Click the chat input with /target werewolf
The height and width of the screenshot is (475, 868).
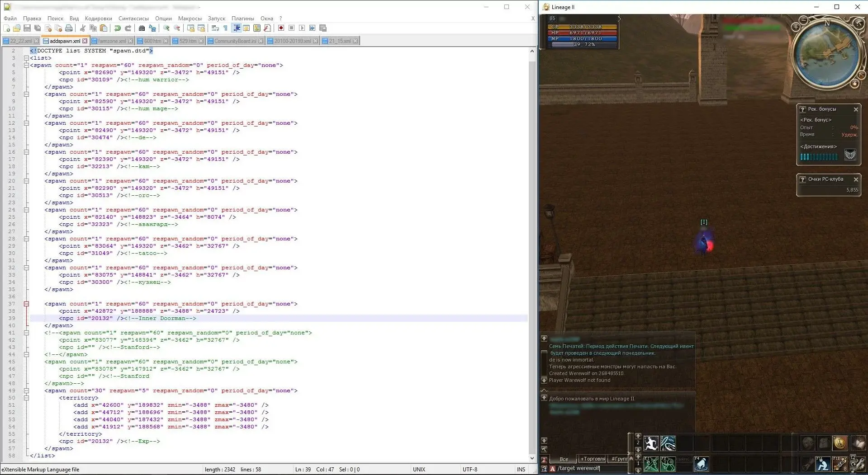point(592,469)
